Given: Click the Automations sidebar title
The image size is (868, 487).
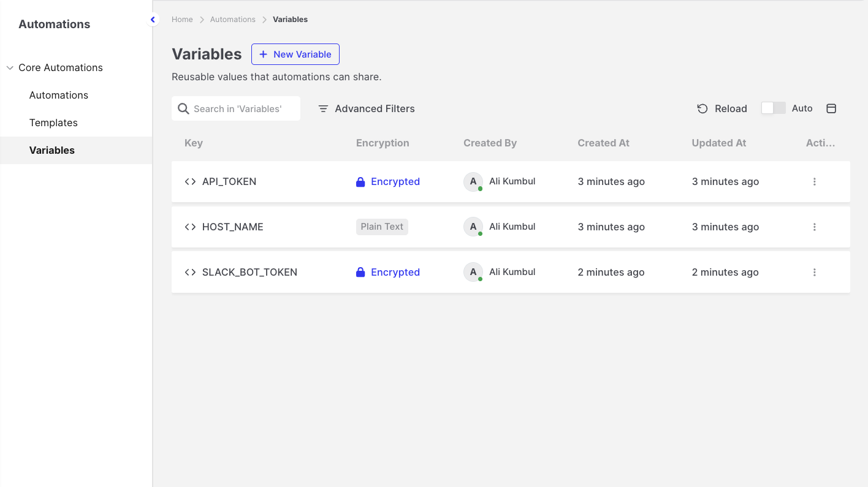Looking at the screenshot, I should [55, 25].
